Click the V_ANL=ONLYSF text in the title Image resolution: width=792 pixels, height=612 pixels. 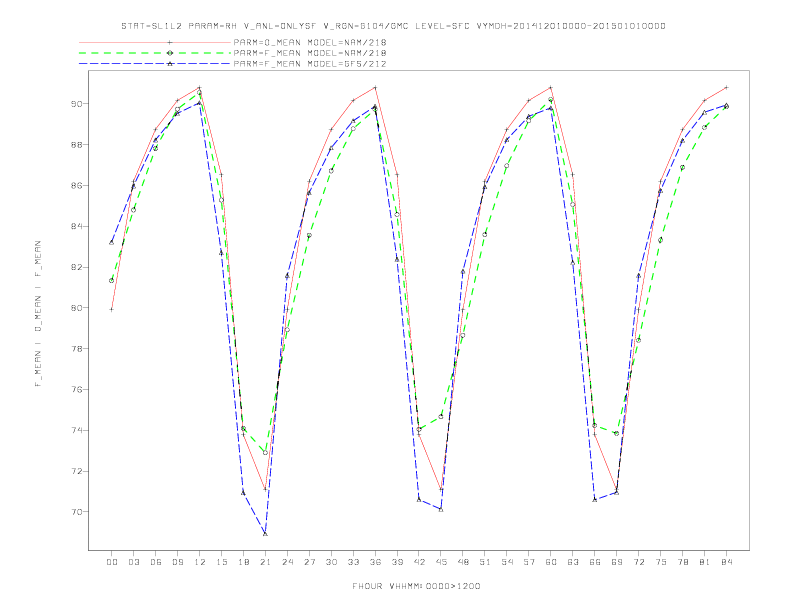pyautogui.click(x=279, y=26)
